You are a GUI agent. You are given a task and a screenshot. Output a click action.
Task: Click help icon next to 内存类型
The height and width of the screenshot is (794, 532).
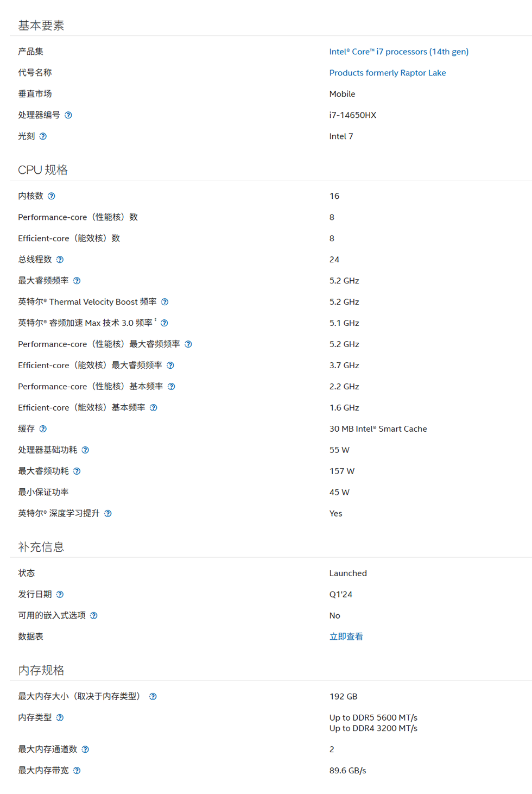[x=60, y=718]
